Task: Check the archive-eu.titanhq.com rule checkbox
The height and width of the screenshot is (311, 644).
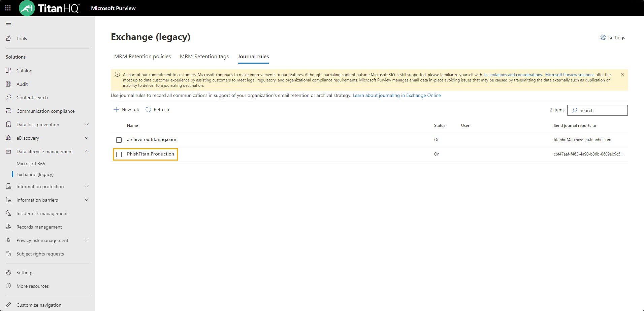Action: click(x=119, y=140)
